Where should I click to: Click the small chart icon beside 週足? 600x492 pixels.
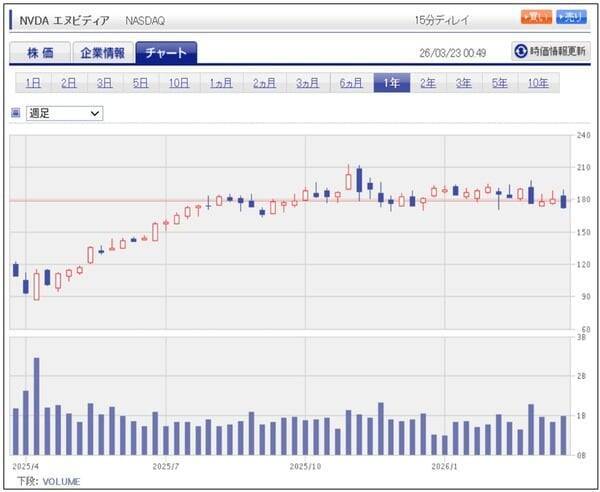point(15,113)
